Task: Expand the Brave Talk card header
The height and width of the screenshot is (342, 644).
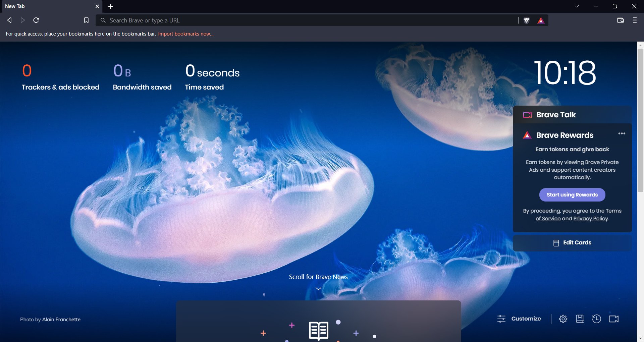Action: pyautogui.click(x=572, y=115)
